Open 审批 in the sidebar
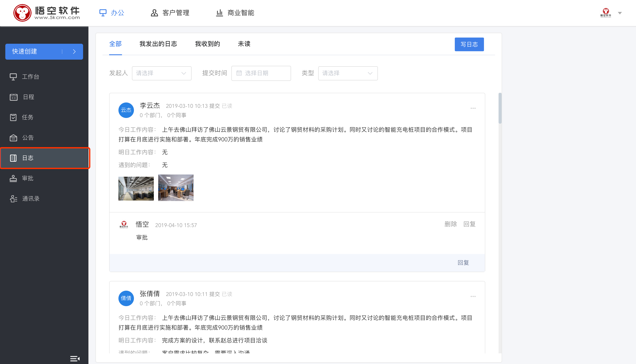This screenshot has width=636, height=364. pyautogui.click(x=44, y=178)
